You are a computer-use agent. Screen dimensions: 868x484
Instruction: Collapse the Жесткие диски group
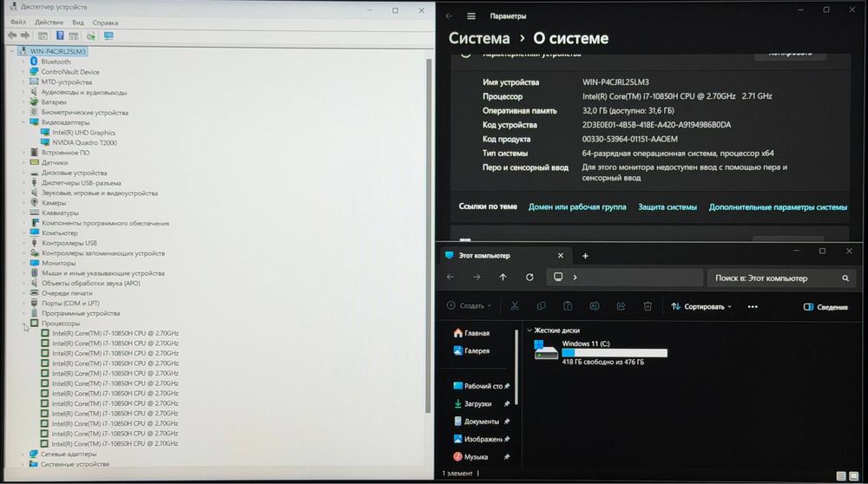(529, 330)
